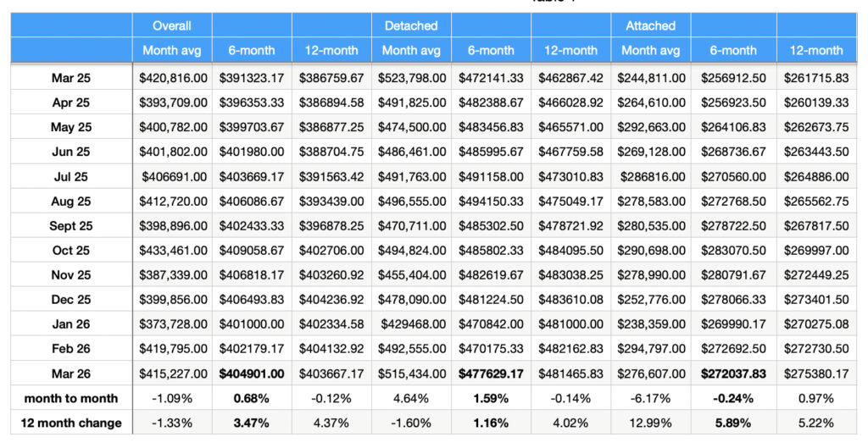The height and width of the screenshot is (448, 868).
Task: Select the 12.99% cell
Action: point(651,423)
